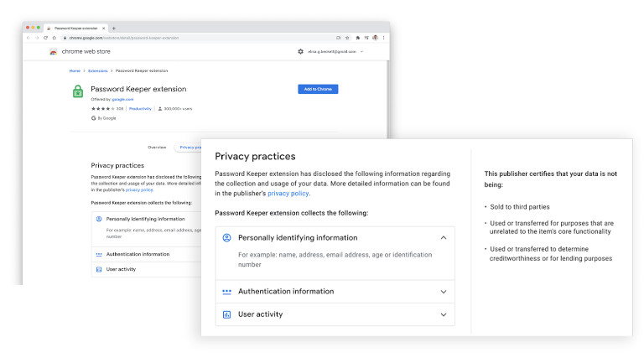Open privacy policy link in browser window

(x=139, y=190)
